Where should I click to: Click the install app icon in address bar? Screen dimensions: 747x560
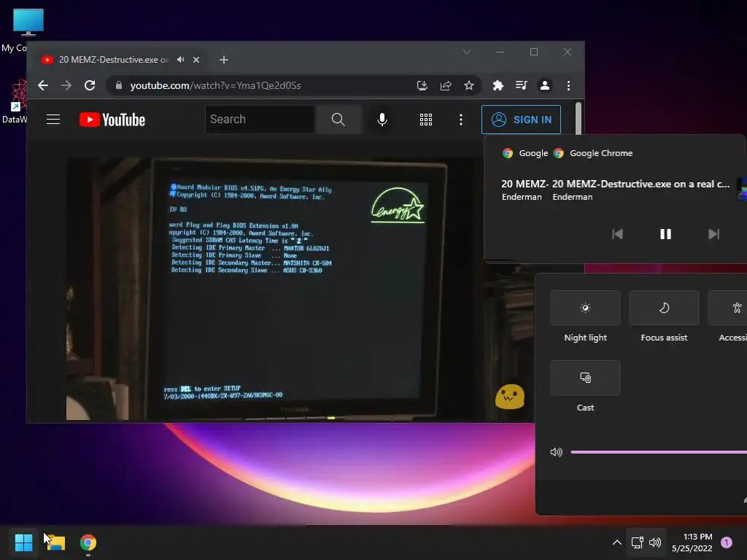(422, 85)
